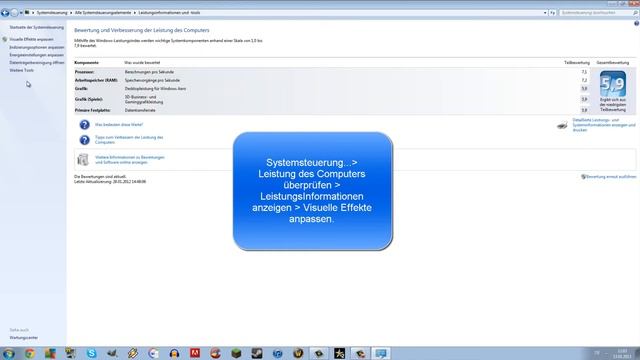Click the search magnifier icon
The image size is (640, 360).
635,13
